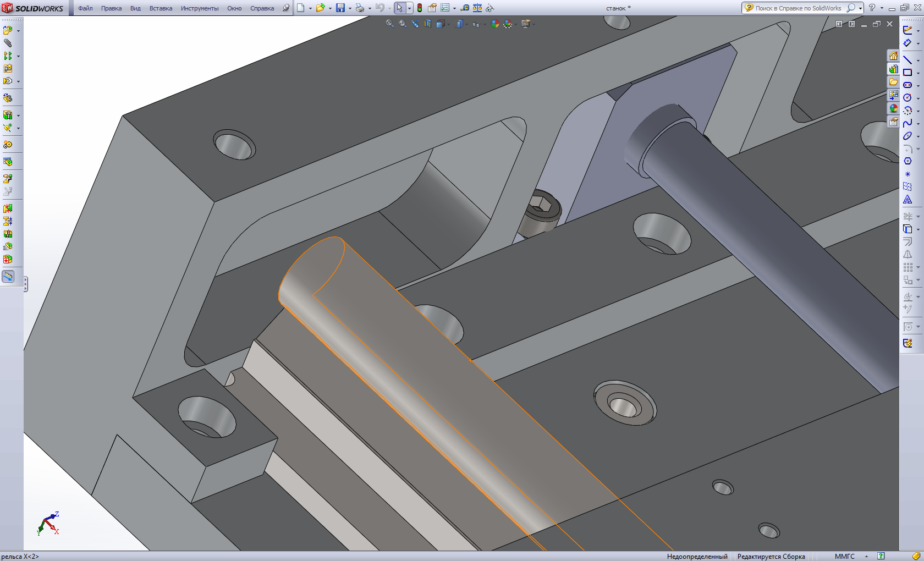Click the Print icon
This screenshot has width=924, height=561.
tap(360, 8)
